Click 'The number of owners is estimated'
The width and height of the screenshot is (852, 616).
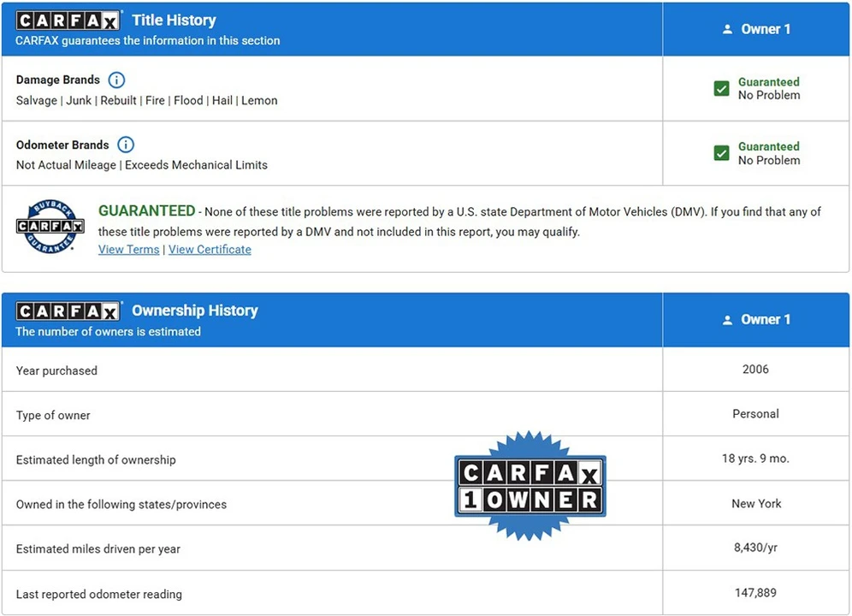pyautogui.click(x=108, y=332)
